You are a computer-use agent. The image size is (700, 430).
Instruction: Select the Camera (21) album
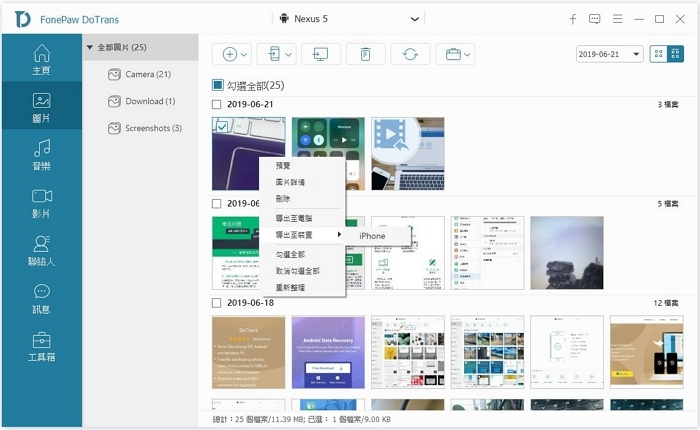coord(140,75)
